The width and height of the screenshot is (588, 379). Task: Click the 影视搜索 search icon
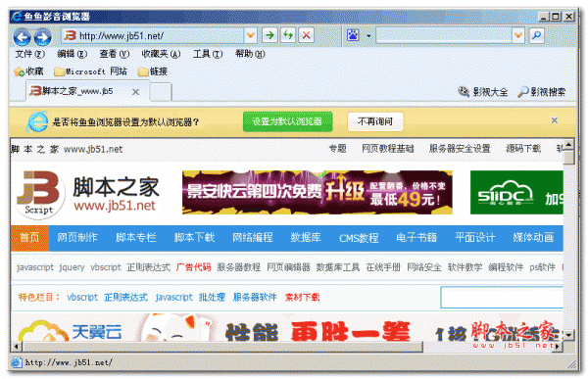(x=523, y=91)
